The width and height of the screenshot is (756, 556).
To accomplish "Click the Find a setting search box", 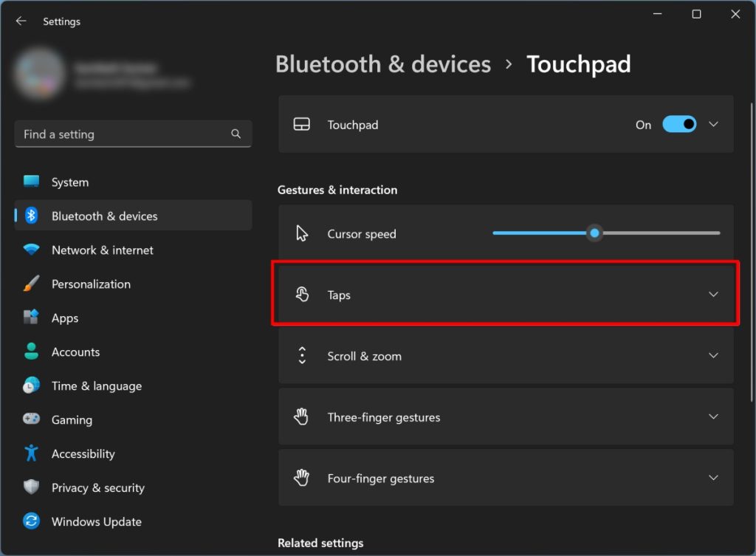I will click(x=133, y=134).
